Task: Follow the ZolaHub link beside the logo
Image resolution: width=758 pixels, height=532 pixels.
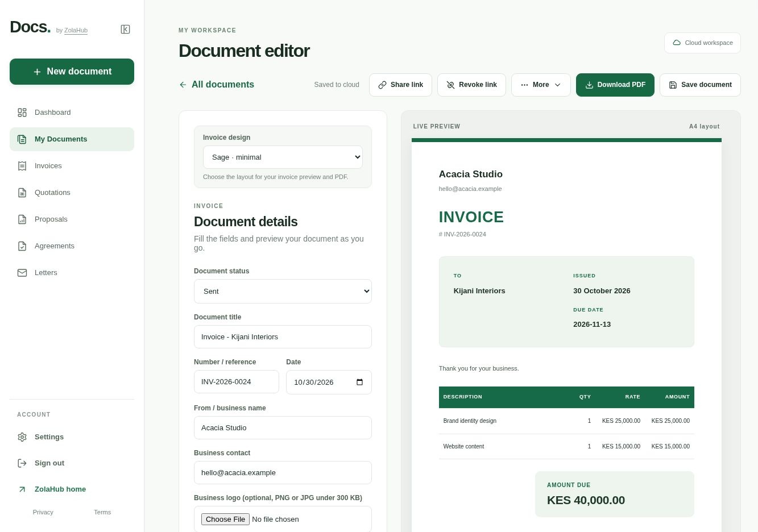Action: pyautogui.click(x=76, y=30)
